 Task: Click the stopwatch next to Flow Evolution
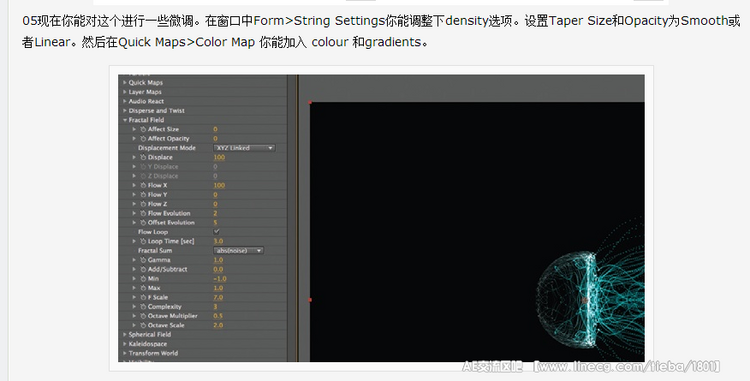click(x=143, y=213)
